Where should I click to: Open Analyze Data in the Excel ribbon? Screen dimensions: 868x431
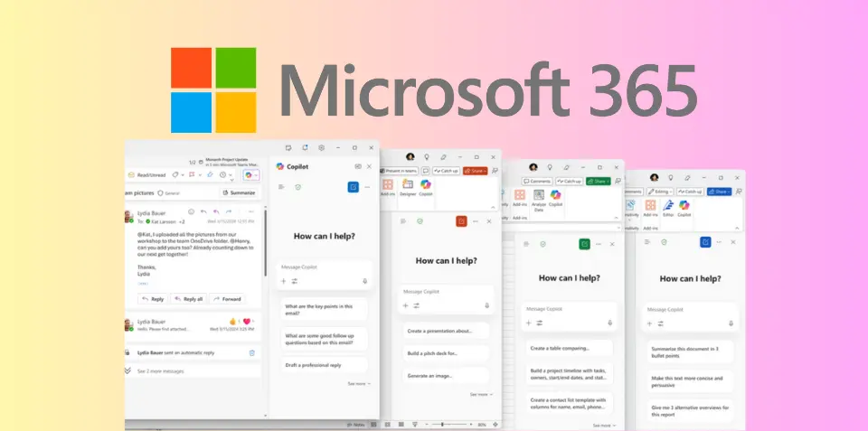539,198
